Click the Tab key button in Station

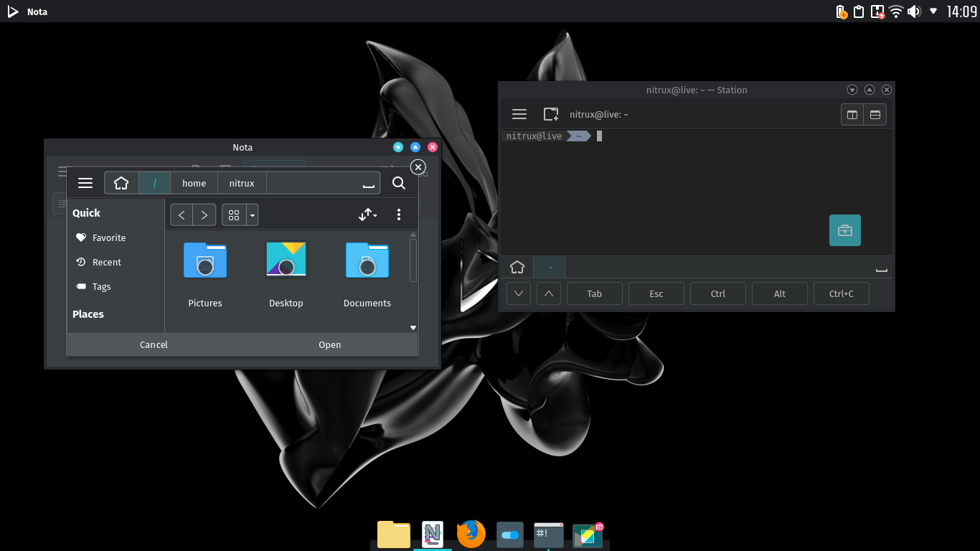[x=595, y=293]
